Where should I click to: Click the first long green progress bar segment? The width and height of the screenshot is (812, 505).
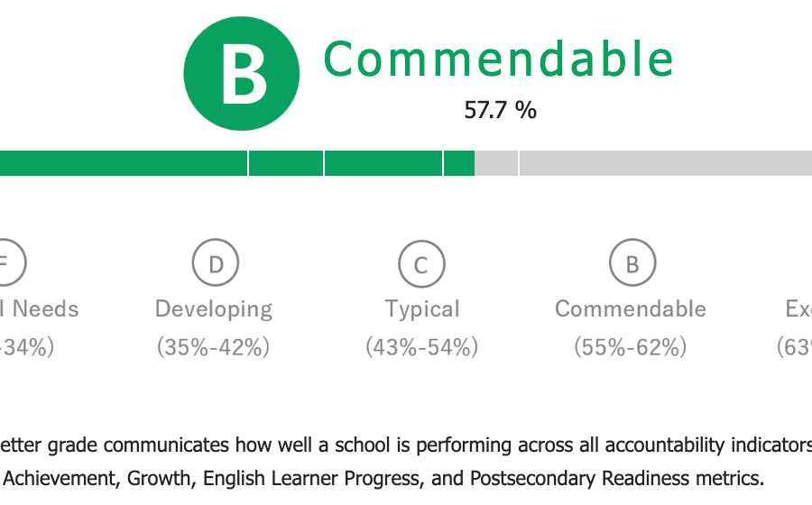(x=124, y=163)
